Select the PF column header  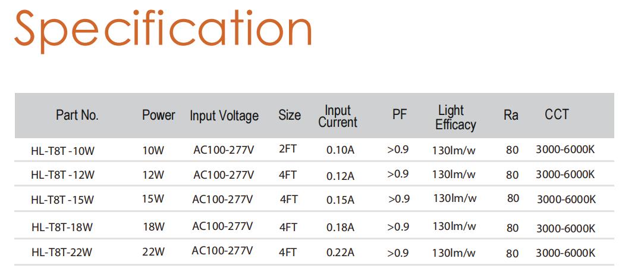pos(400,115)
